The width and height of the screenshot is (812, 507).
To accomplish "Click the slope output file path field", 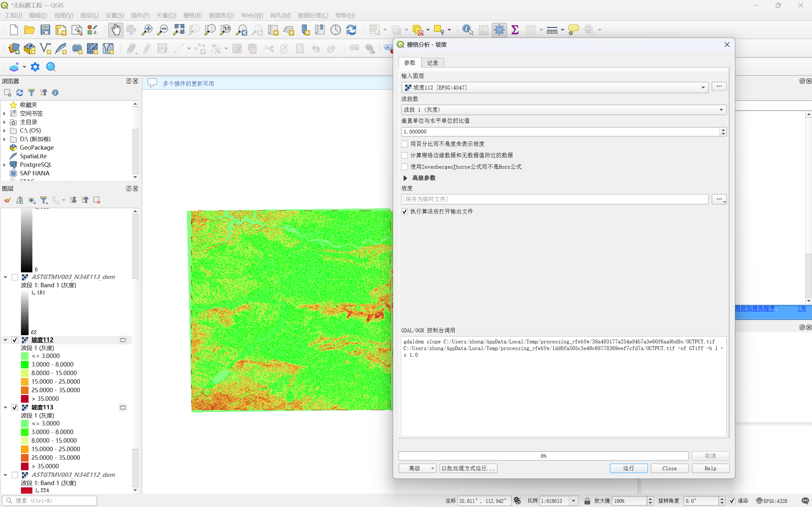I will point(555,199).
